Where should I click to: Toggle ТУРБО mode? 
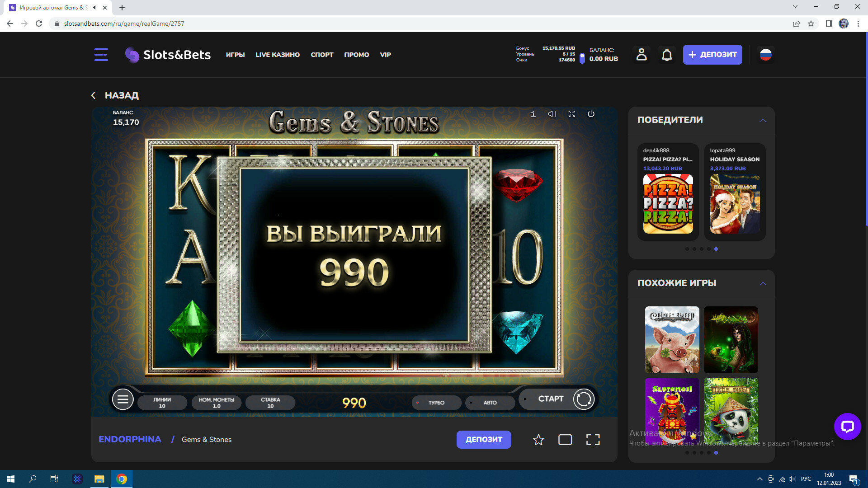click(x=436, y=403)
